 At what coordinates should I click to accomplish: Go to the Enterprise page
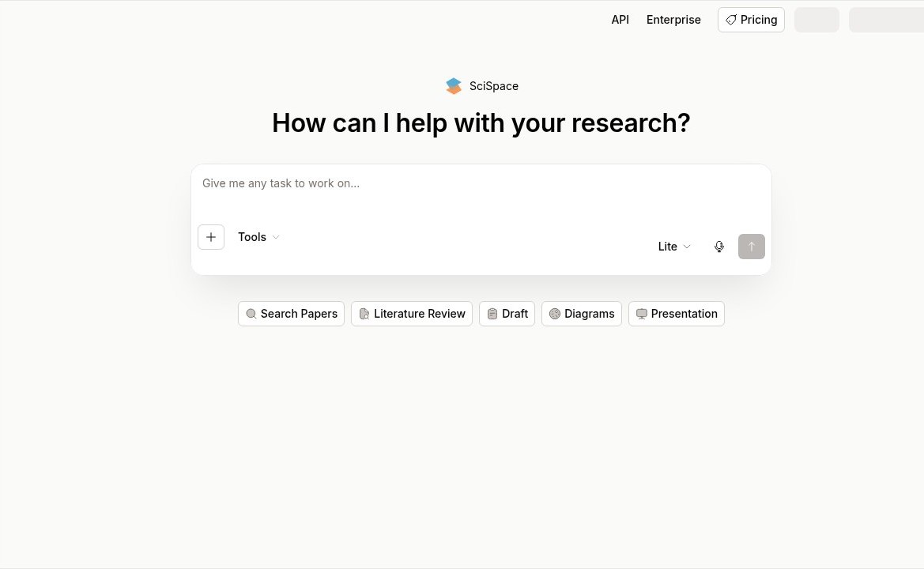pos(673,20)
